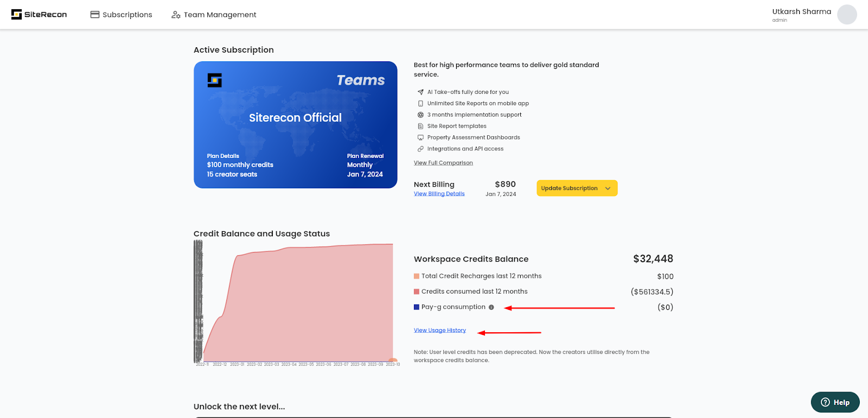The width and height of the screenshot is (868, 418).
Task: Click the user avatar circle
Action: (x=847, y=15)
